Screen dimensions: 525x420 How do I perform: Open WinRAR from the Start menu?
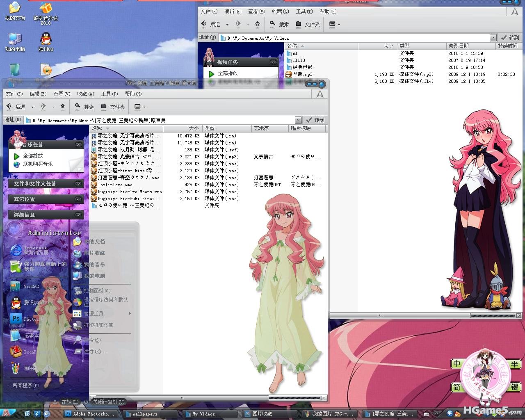pyautogui.click(x=25, y=286)
